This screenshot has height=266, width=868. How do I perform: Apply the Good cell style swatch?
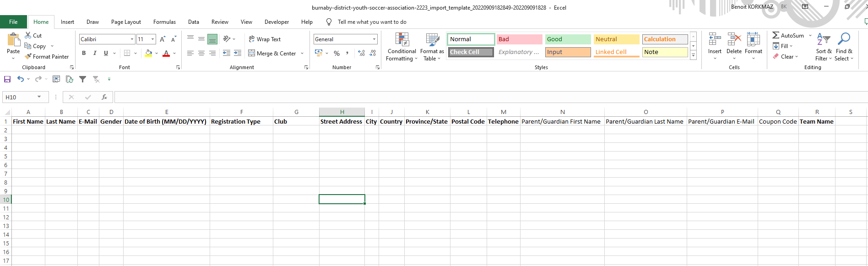pos(568,39)
